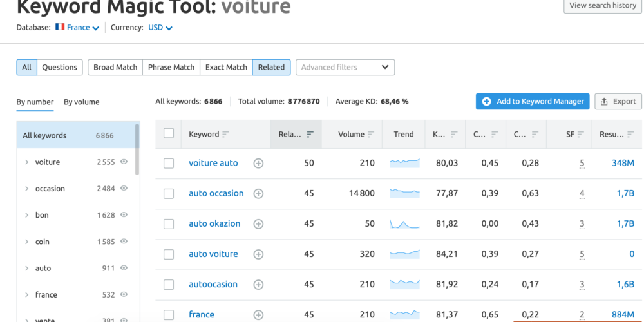The height and width of the screenshot is (322, 644).
Task: Click the Related column sort icon
Action: click(310, 135)
